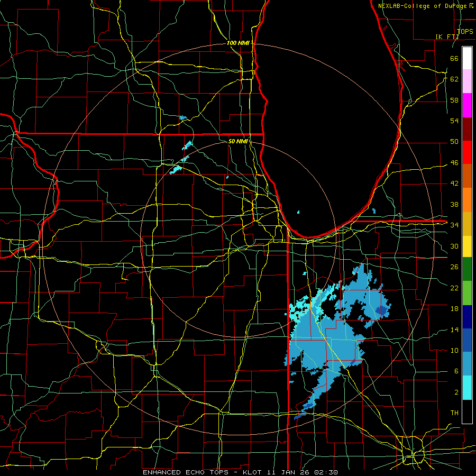Click the "02:30" timestamp

[326, 472]
